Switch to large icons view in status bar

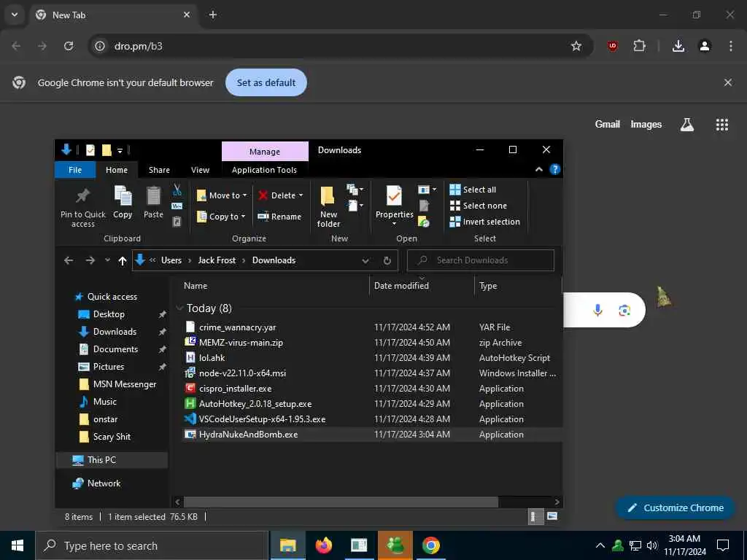click(x=552, y=517)
